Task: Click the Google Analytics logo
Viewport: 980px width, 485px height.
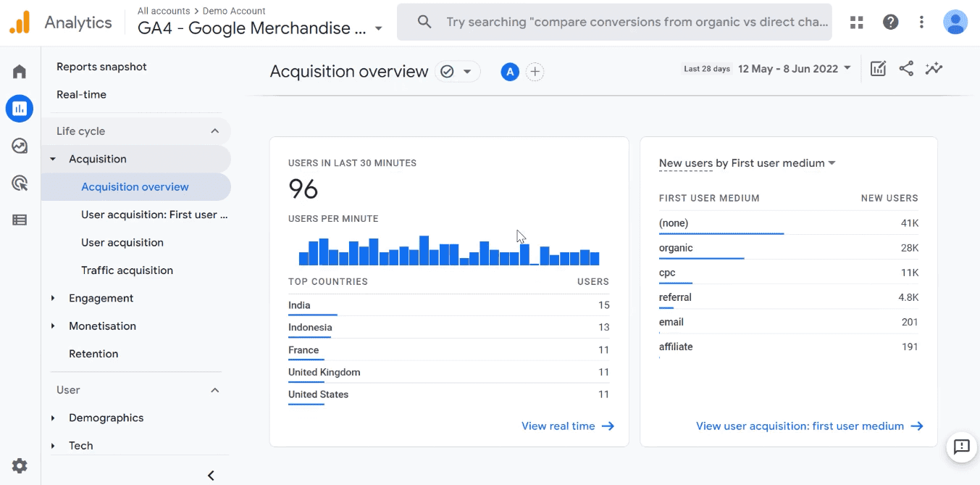Action: (x=20, y=22)
